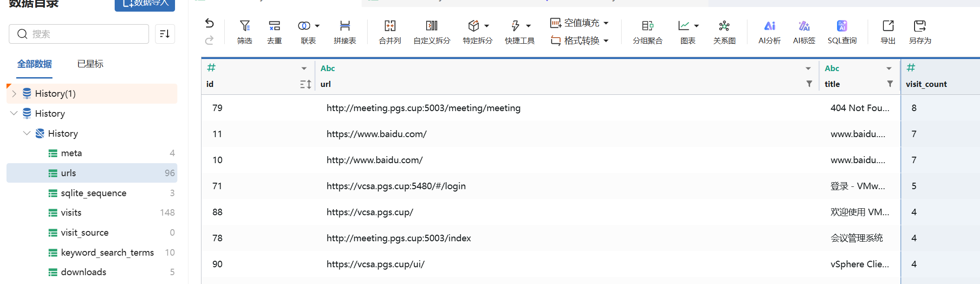Expand the 快捷工具 dropdown arrow
The width and height of the screenshot is (980, 284).
(x=528, y=26)
